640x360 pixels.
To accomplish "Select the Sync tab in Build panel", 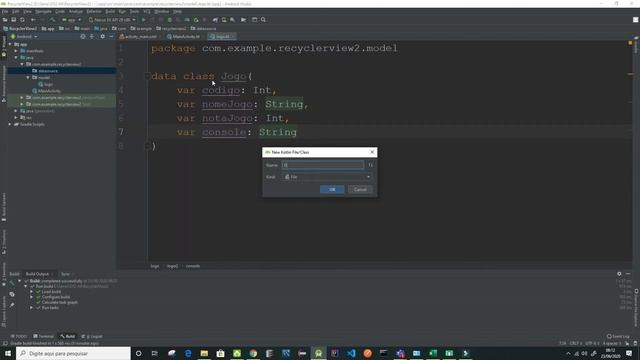I will coord(65,274).
